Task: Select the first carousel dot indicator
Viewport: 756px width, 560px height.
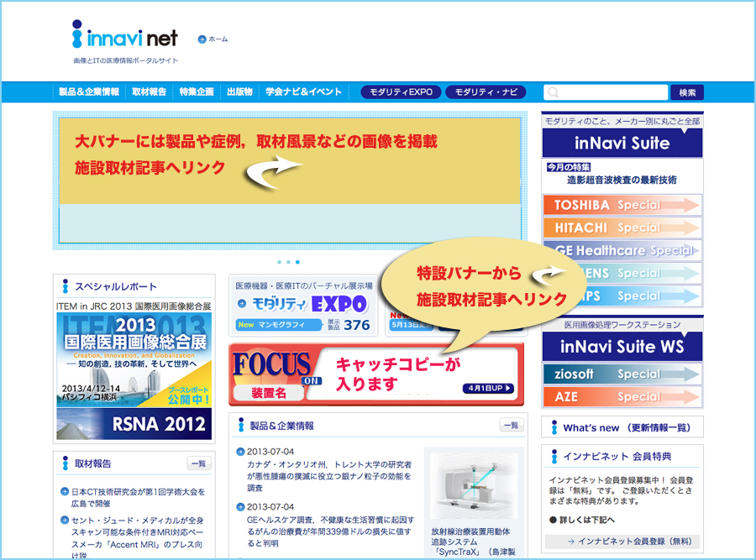Action: coord(279,262)
